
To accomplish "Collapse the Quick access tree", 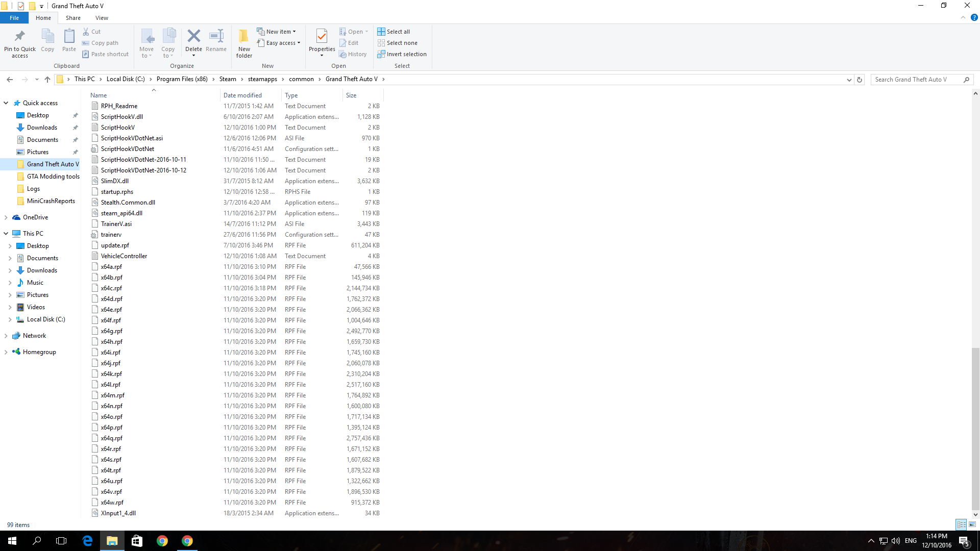I will pos(6,103).
